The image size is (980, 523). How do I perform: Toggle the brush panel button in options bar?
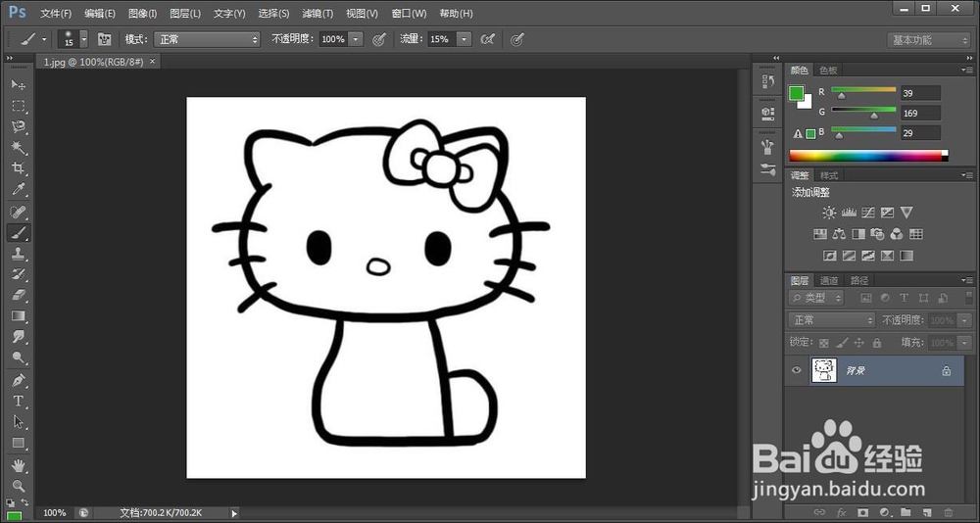pos(105,39)
